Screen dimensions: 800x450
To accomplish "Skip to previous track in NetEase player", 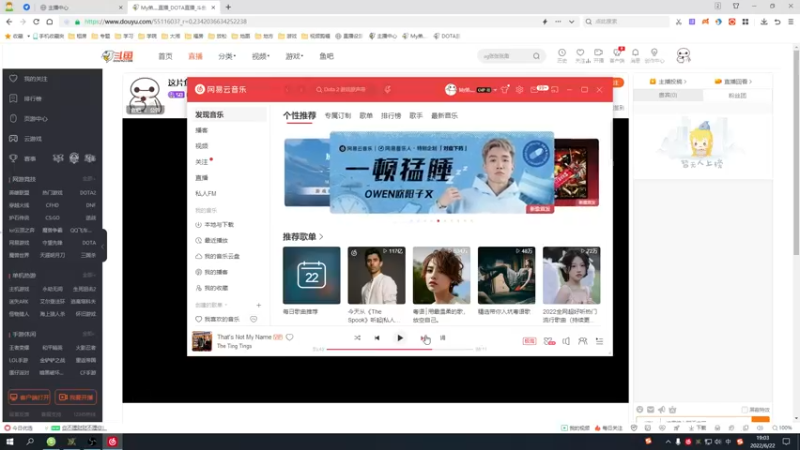I will [x=377, y=338].
